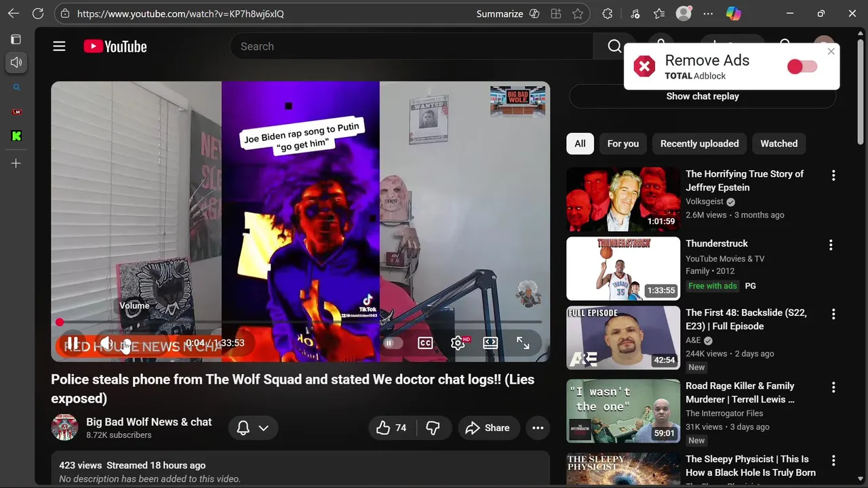Open The Sleepy Physicist video title

coord(751,466)
